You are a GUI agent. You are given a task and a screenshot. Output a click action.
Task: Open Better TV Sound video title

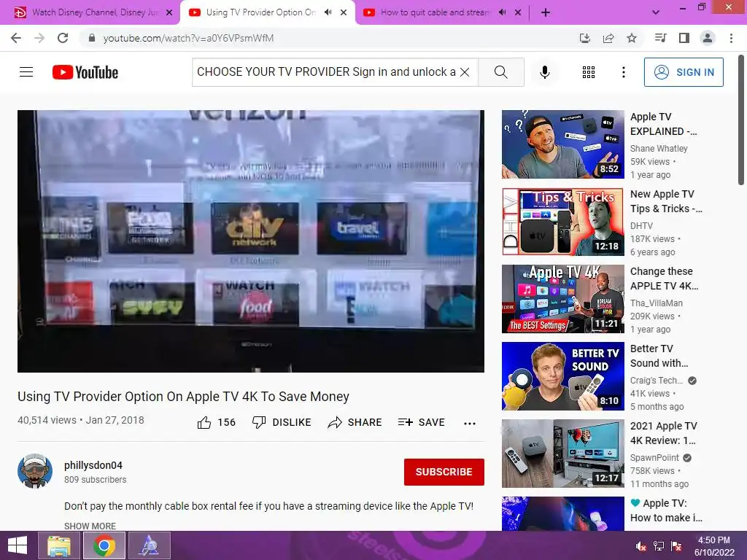(x=659, y=356)
